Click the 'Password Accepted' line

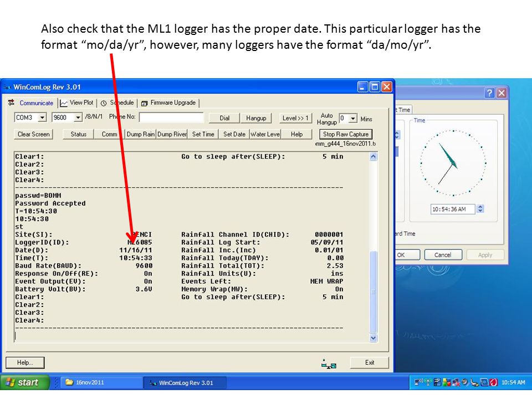pos(50,203)
